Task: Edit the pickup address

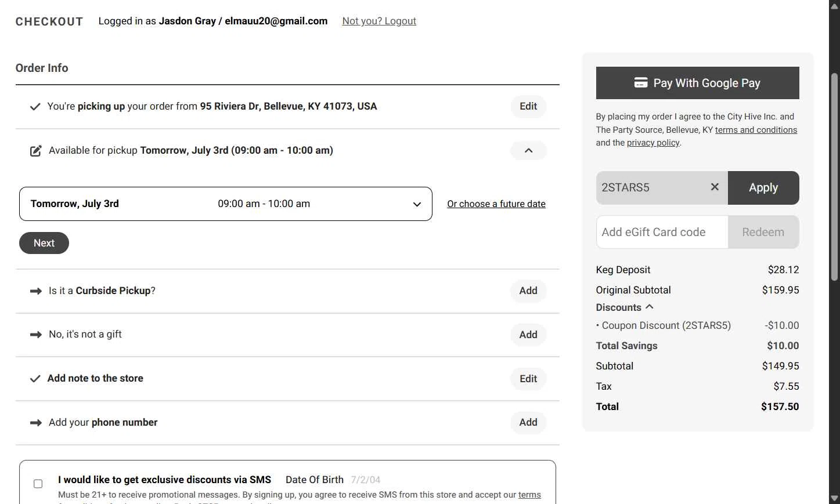Action: click(x=528, y=106)
